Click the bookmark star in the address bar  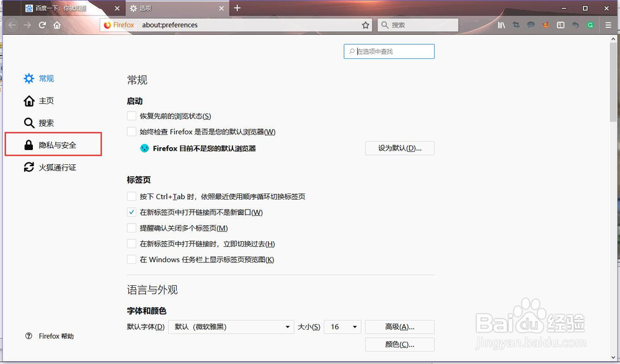click(x=365, y=25)
